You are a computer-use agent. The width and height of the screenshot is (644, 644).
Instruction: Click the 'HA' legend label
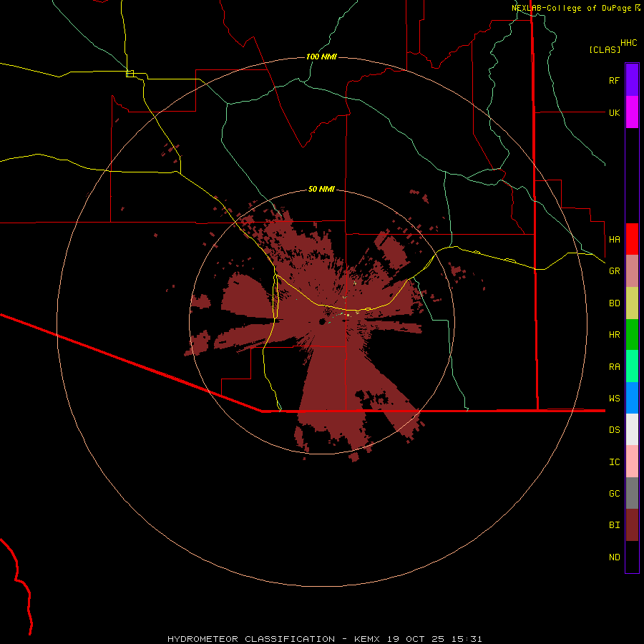[x=614, y=240]
